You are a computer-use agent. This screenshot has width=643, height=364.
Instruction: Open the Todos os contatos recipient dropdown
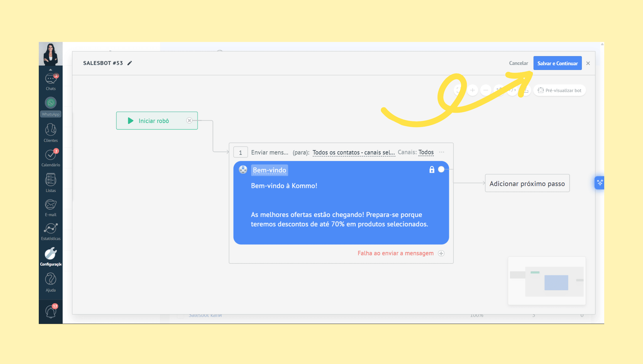(x=353, y=152)
